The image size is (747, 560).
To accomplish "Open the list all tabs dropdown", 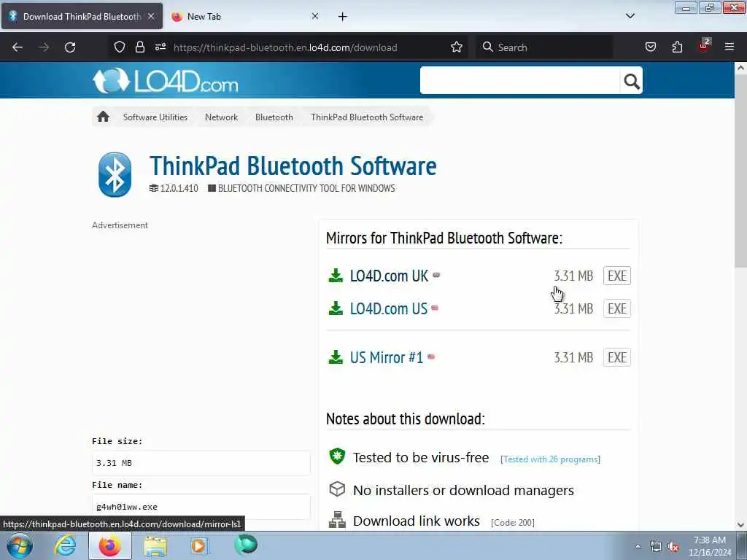I will (x=630, y=16).
